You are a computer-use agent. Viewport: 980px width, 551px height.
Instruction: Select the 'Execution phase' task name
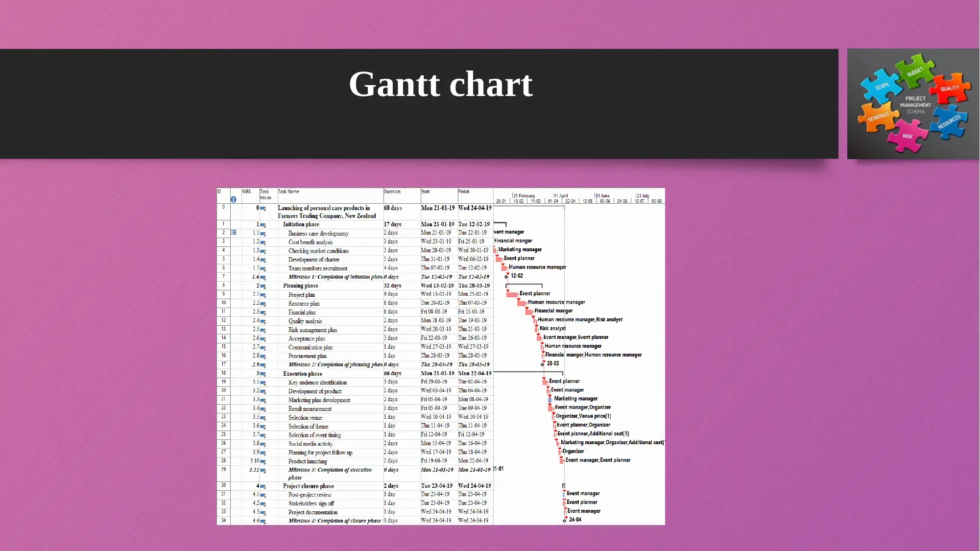(302, 374)
